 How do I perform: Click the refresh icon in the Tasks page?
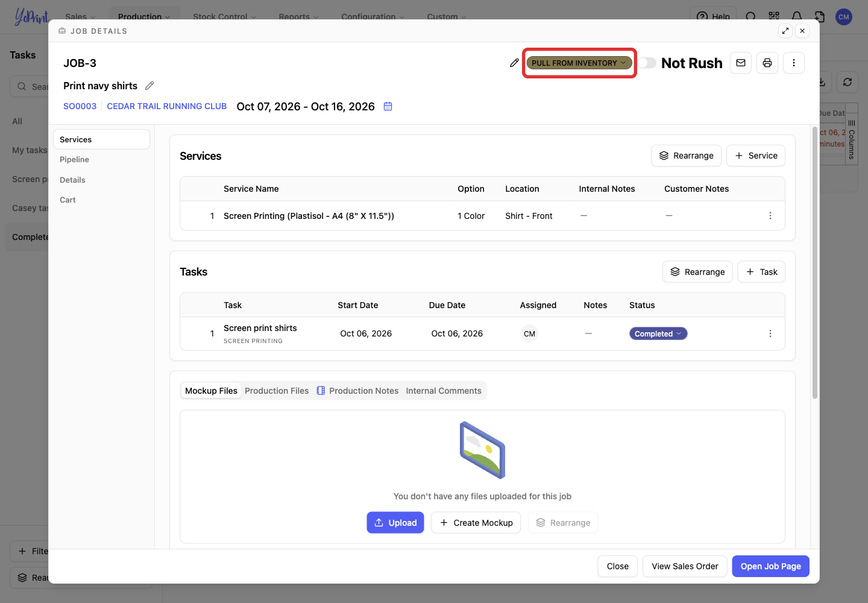point(848,82)
